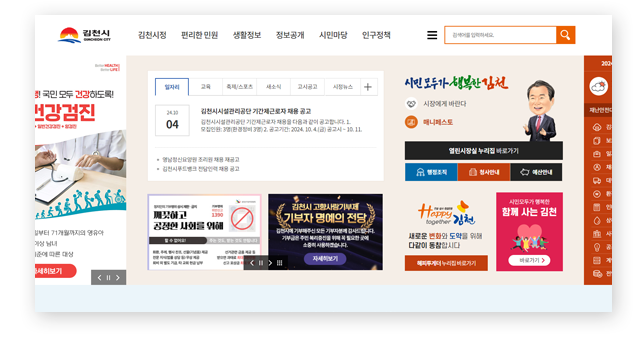Screen dimensions: 640x362
Task: Click the weather cloud icon in sidebar
Action: 598,87
